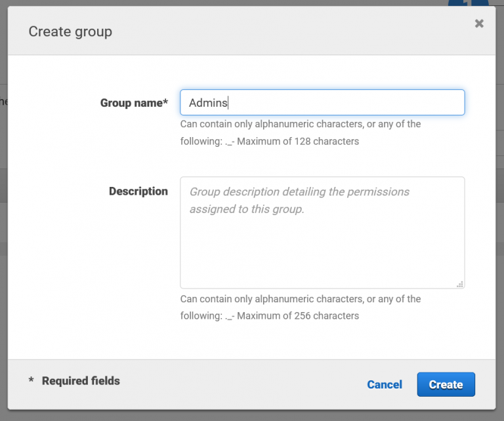Viewport: 504px width, 421px height.
Task: Close the Create group dialog with X
Action: coord(479,24)
